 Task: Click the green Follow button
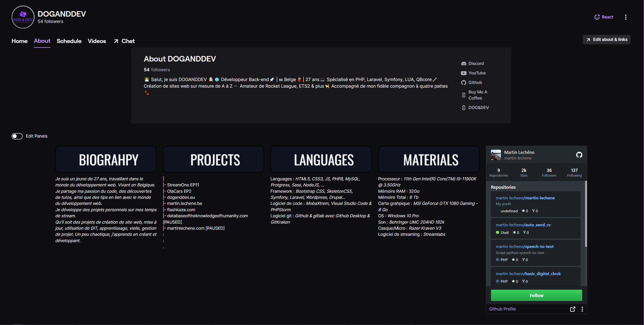point(536,295)
